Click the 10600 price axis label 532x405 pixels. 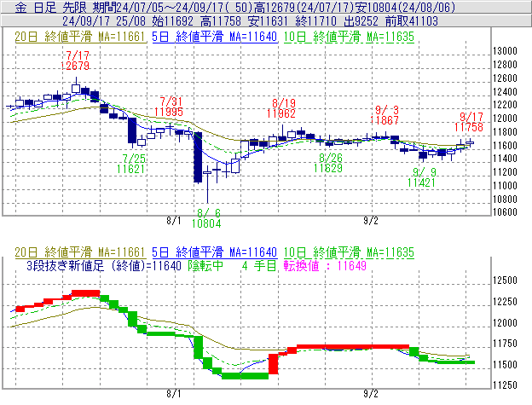pyautogui.click(x=505, y=212)
